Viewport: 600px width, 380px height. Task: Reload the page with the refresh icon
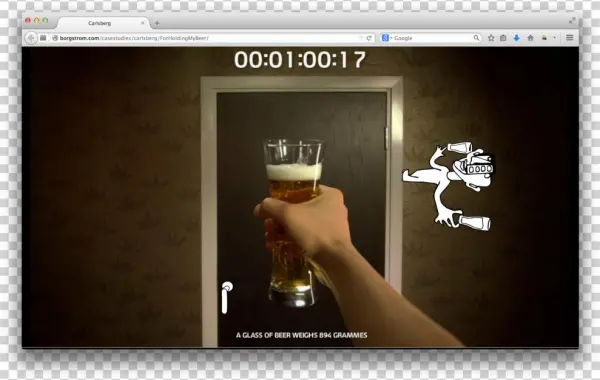point(369,38)
